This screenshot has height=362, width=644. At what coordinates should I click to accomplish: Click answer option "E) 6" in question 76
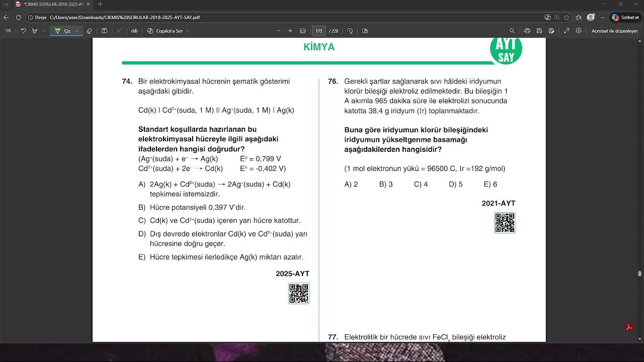(491, 185)
